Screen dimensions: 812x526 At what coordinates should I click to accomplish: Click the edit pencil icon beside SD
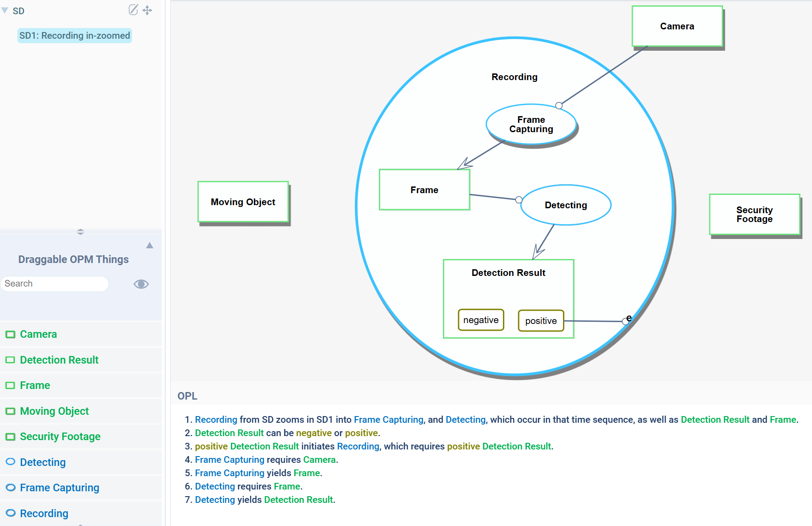coord(133,10)
